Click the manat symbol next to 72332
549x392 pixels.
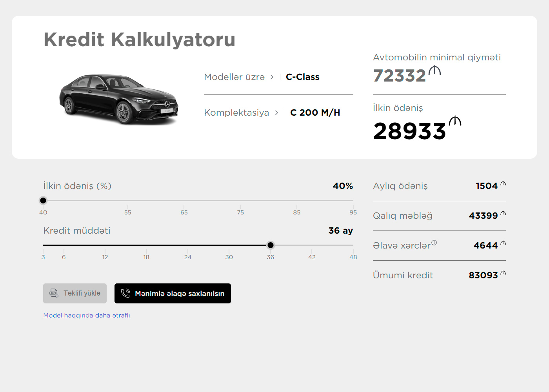coord(434,71)
